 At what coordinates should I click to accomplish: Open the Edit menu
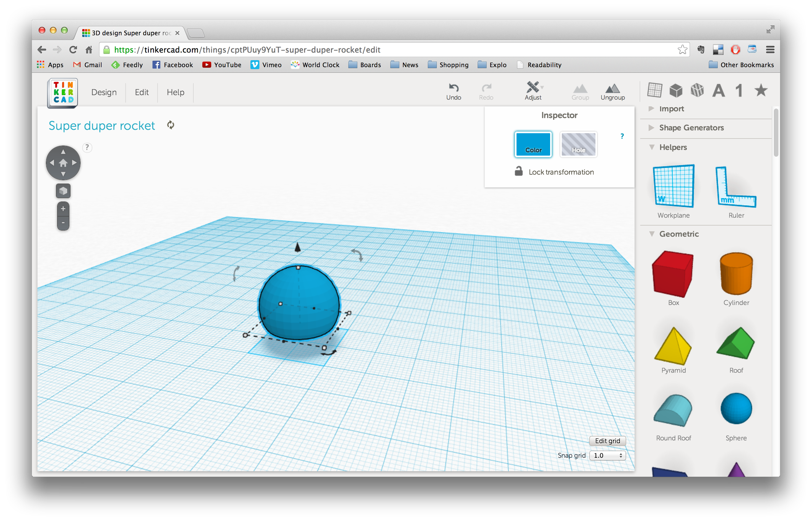point(141,92)
